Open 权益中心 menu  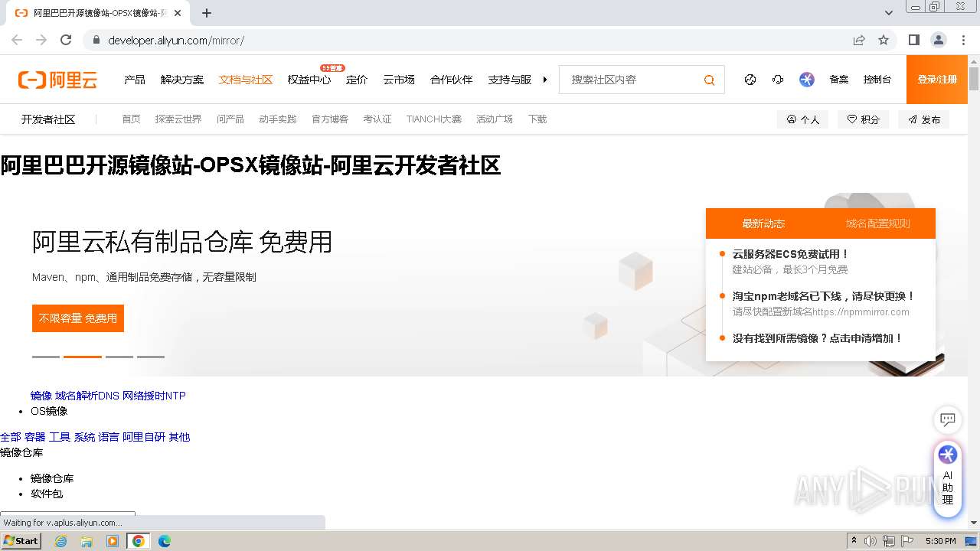click(309, 80)
